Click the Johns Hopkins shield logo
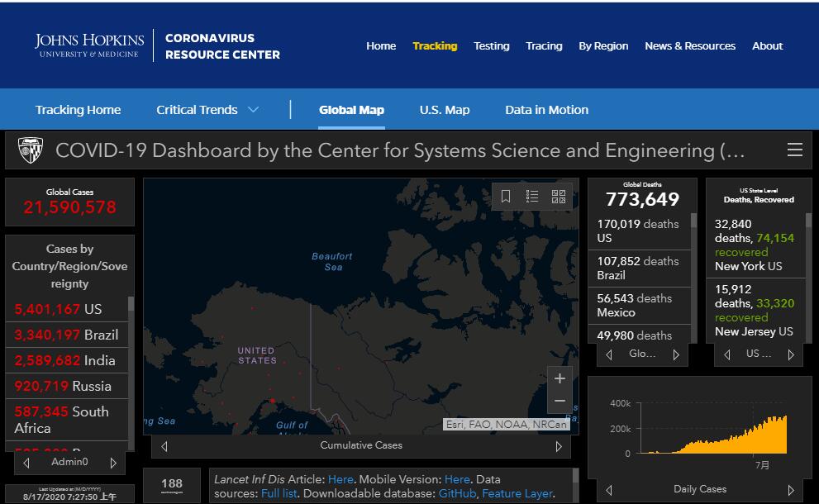The image size is (819, 504). coord(31,150)
